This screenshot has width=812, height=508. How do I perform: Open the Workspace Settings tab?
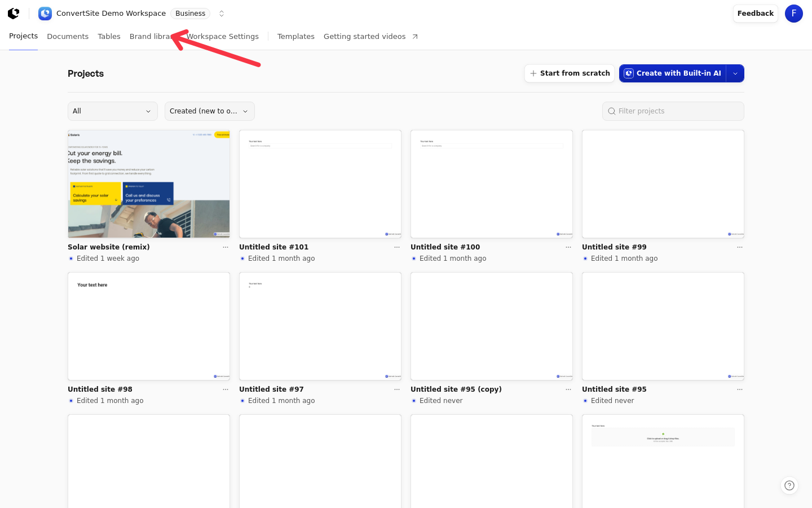pyautogui.click(x=223, y=37)
